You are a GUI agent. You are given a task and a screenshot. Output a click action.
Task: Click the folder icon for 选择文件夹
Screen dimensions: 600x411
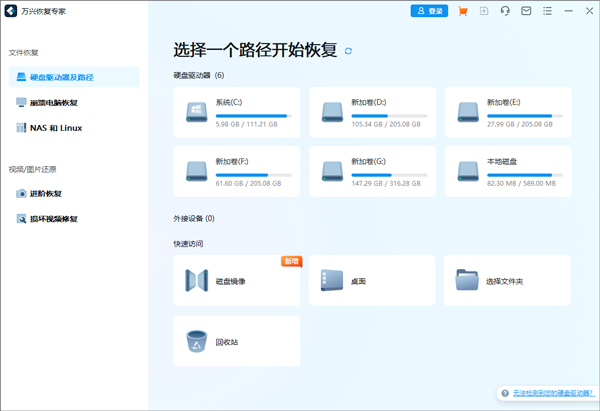click(x=467, y=280)
